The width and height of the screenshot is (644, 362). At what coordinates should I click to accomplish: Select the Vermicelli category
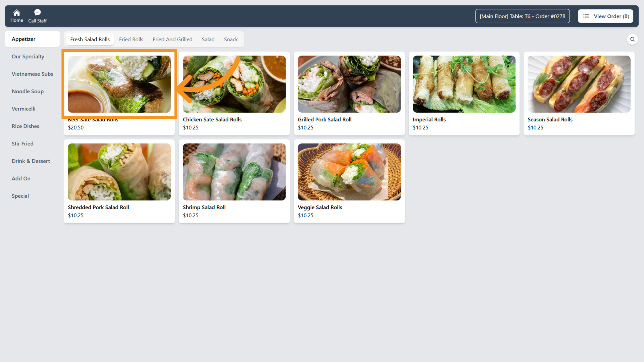click(x=24, y=109)
